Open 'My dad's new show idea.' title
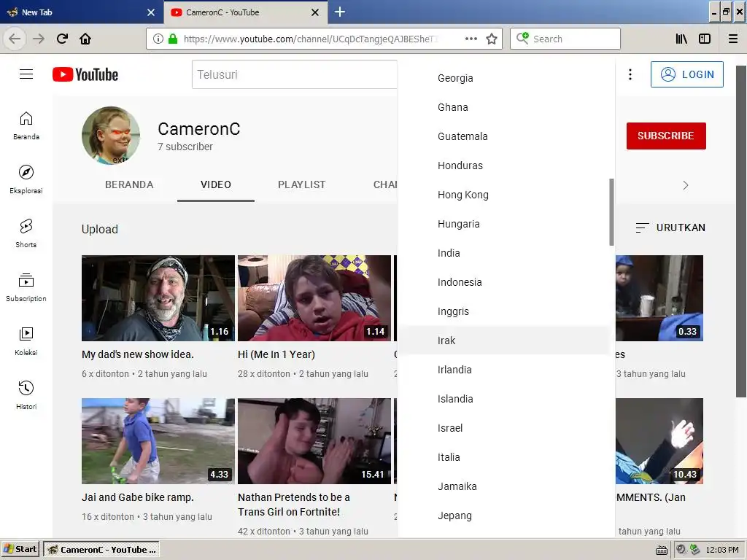The image size is (747, 560). point(138,354)
